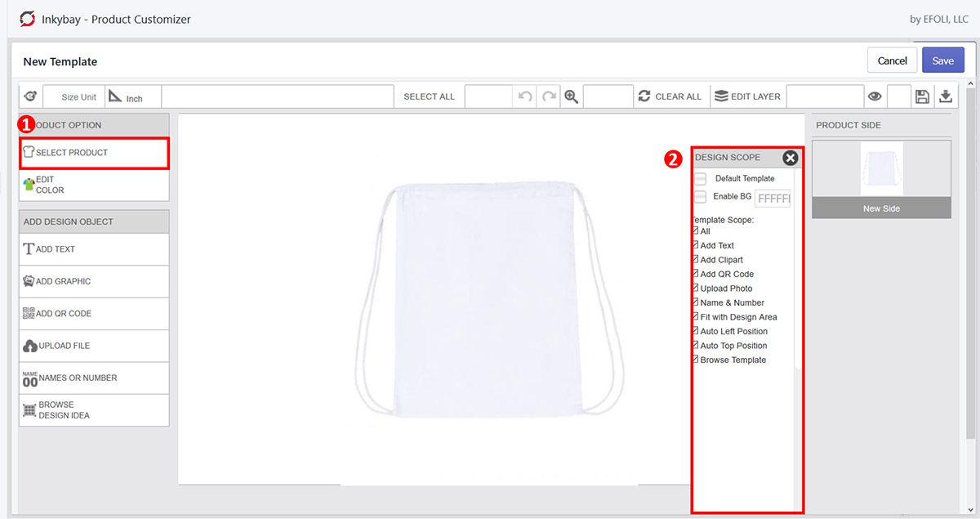Toggle the eye preview icon
The width and height of the screenshot is (980, 519).
click(874, 96)
